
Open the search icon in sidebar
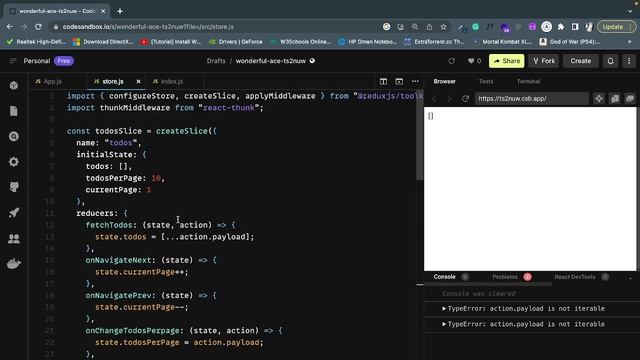pyautogui.click(x=14, y=136)
